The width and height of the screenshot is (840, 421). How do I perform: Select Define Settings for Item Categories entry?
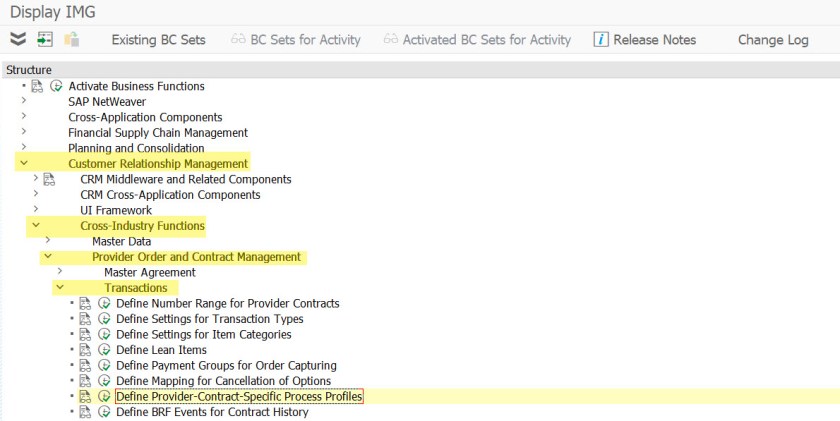203,334
